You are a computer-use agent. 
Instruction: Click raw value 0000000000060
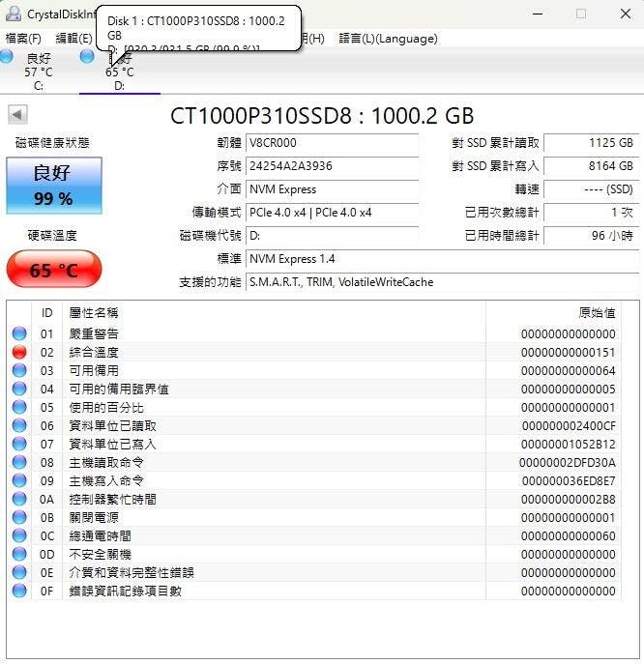pyautogui.click(x=569, y=535)
